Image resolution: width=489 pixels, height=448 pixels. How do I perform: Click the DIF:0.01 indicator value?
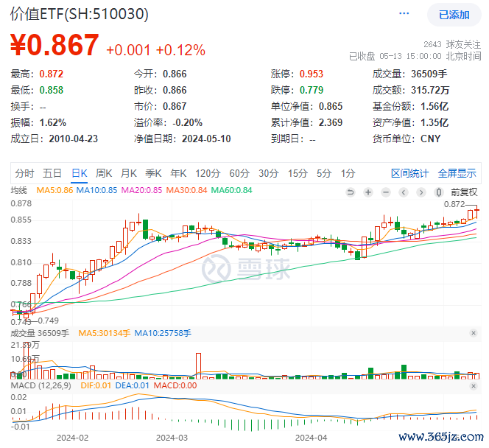click(x=96, y=385)
